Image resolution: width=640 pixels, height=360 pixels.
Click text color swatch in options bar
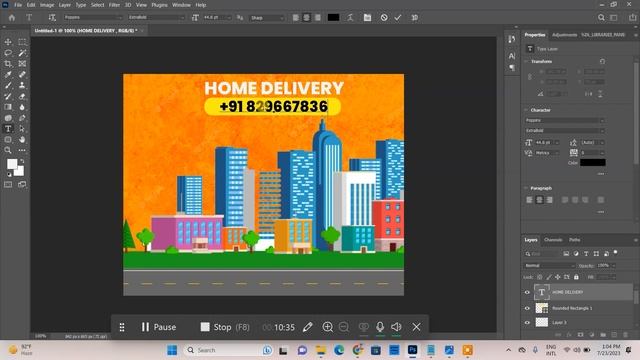333,18
